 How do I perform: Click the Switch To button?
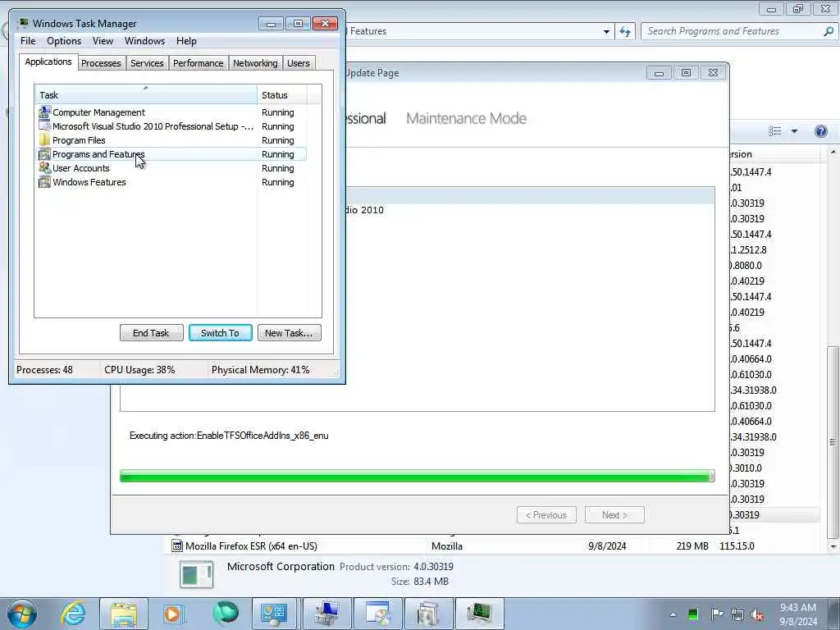click(x=220, y=333)
